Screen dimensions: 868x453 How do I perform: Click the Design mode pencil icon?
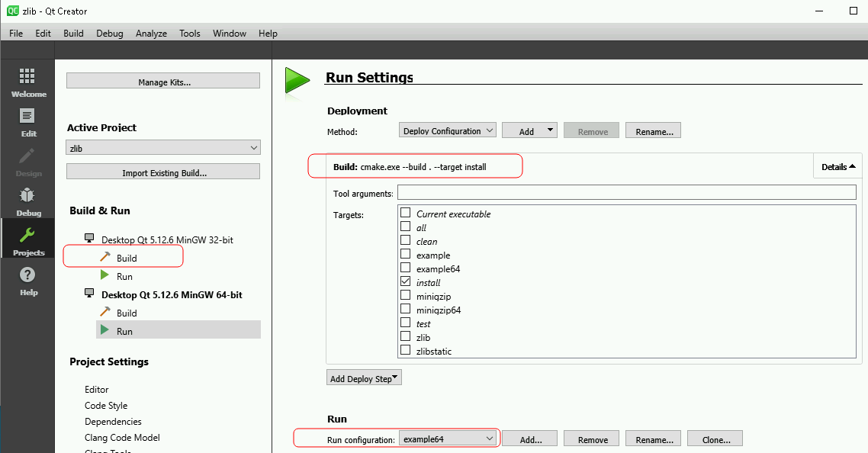click(x=27, y=156)
